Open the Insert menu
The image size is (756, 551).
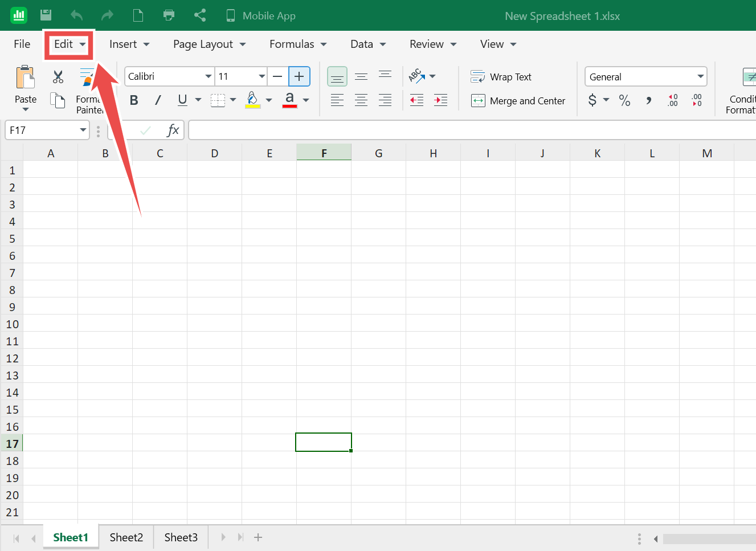pos(129,44)
